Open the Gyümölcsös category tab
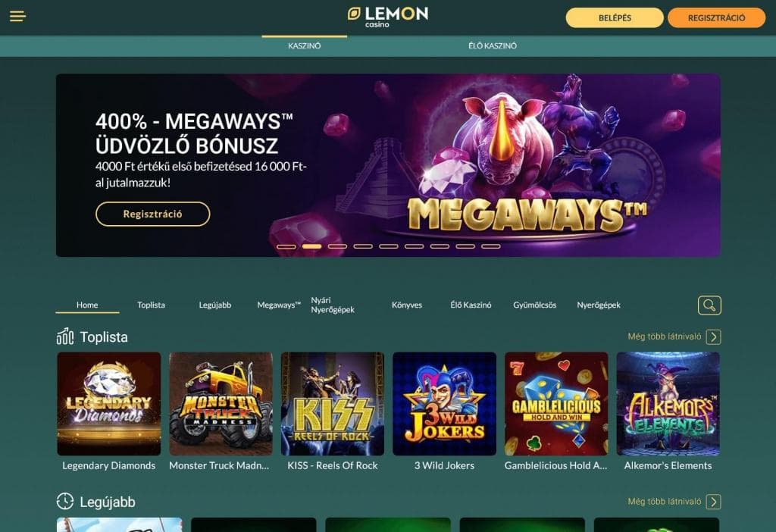The width and height of the screenshot is (776, 532). 534,305
